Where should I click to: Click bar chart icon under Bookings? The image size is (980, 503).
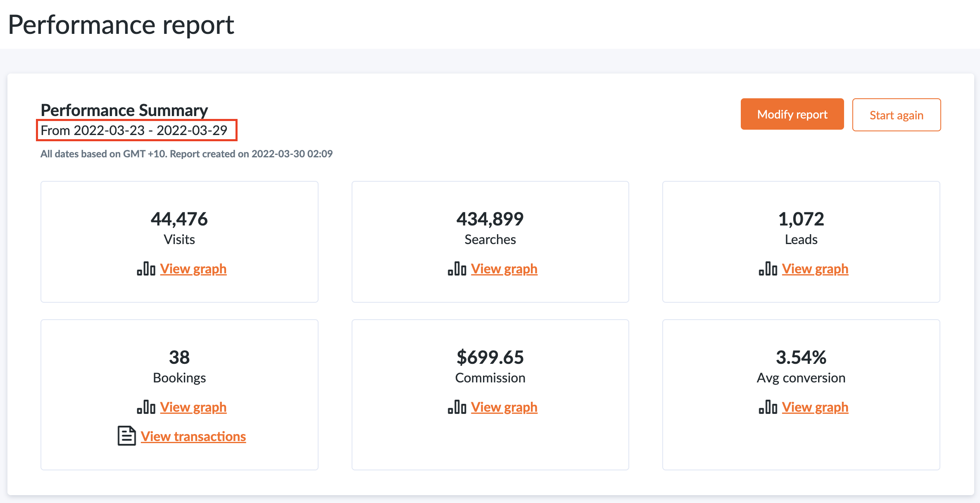146,407
